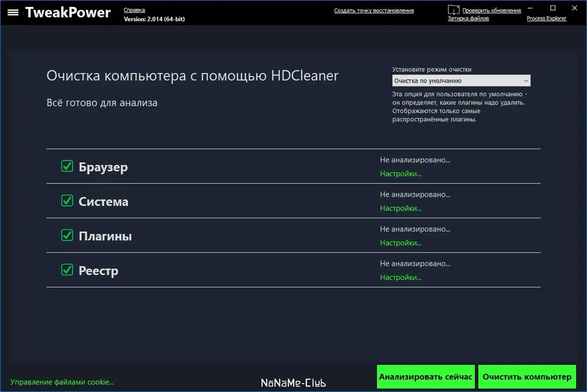Toggle the Реестр checkbox
The image size is (587, 392).
point(67,269)
